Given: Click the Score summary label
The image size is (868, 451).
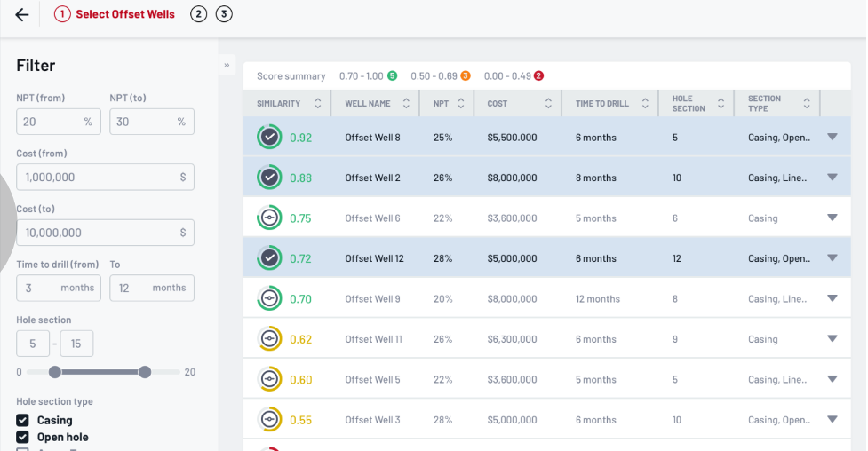Looking at the screenshot, I should 291,76.
